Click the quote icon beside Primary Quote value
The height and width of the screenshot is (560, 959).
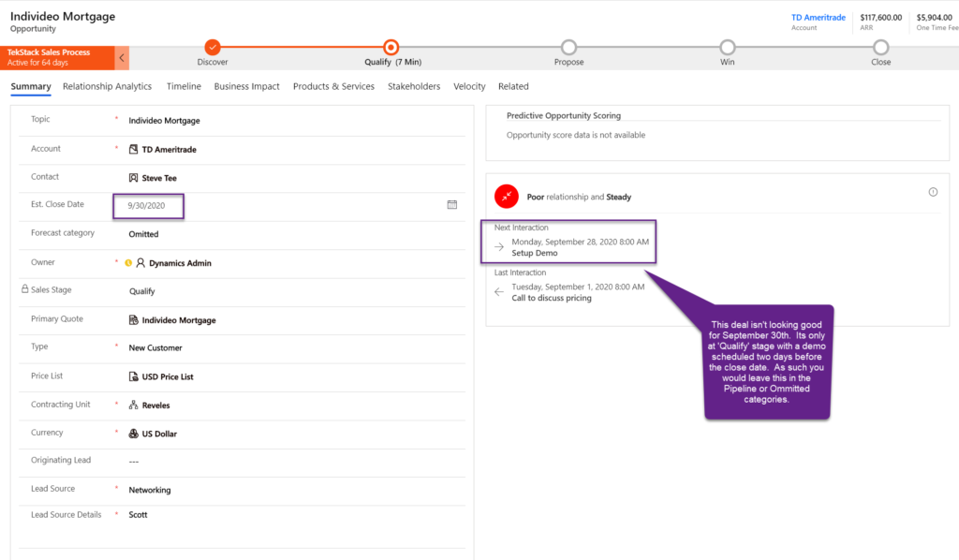pos(133,319)
